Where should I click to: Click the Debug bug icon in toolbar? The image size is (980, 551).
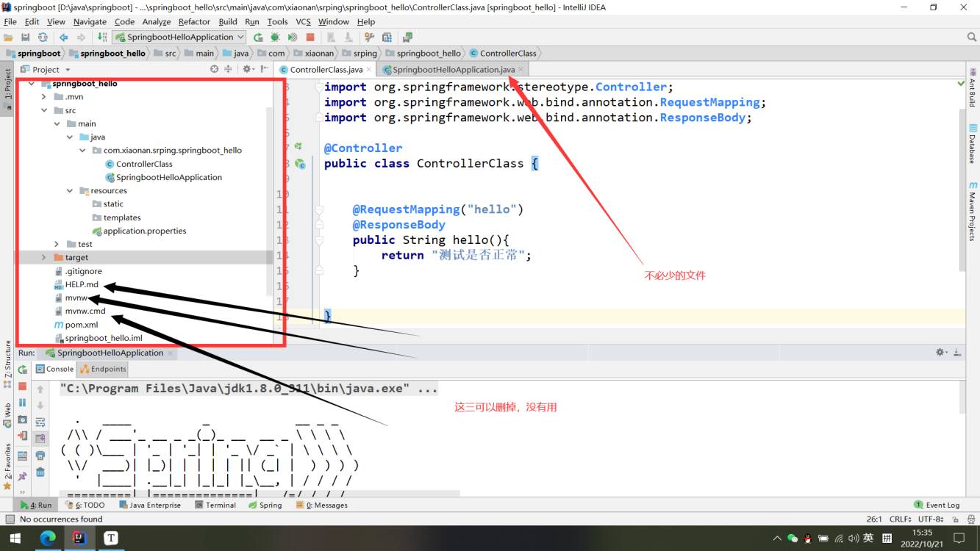point(275,37)
